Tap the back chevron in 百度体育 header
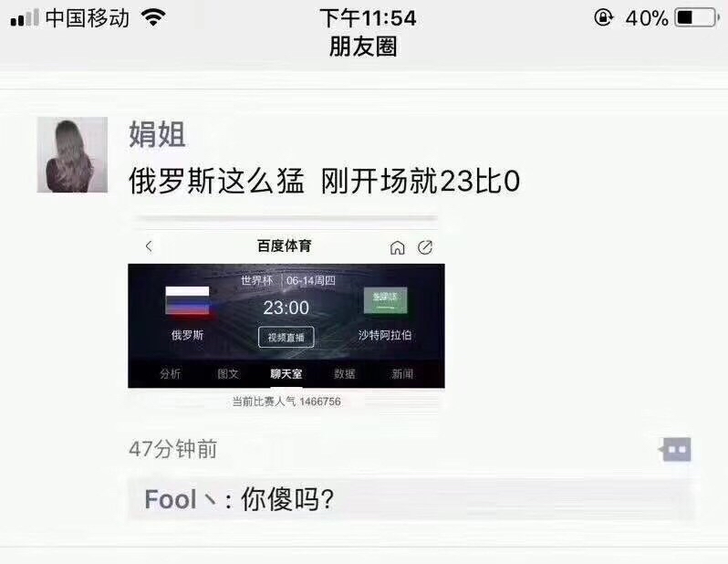728x564 pixels. point(149,246)
